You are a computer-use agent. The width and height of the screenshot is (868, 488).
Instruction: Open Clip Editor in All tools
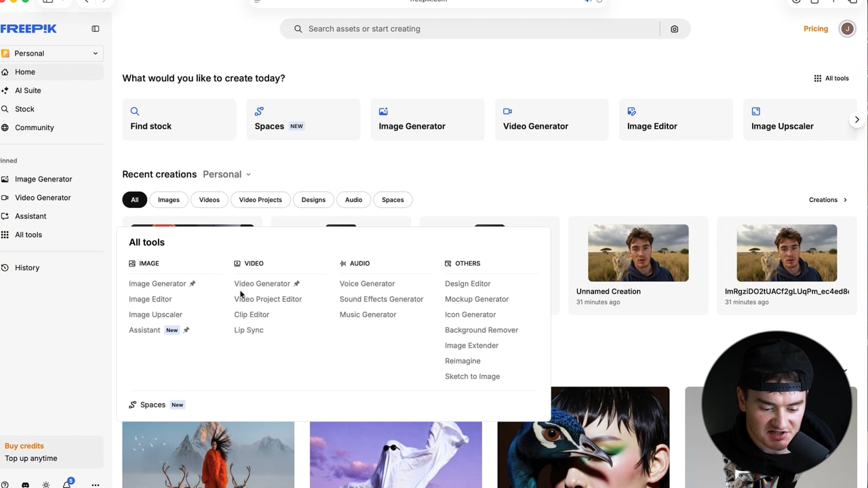coord(252,314)
